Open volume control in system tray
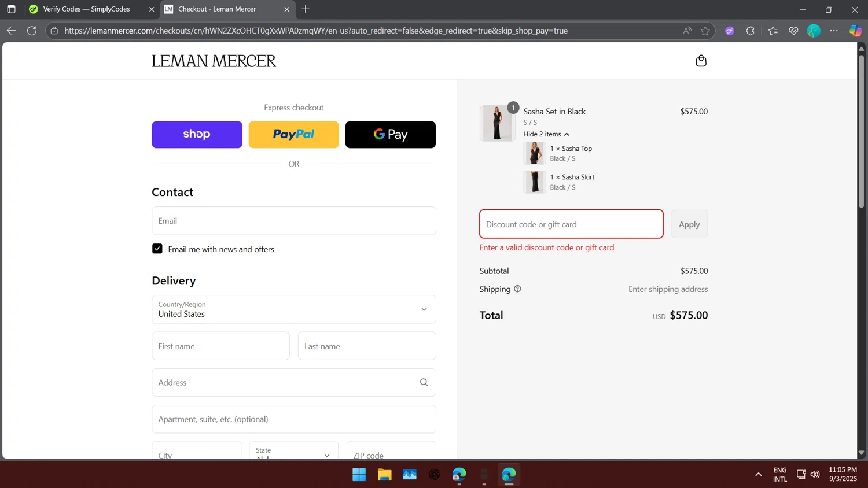This screenshot has width=868, height=488. point(815,475)
